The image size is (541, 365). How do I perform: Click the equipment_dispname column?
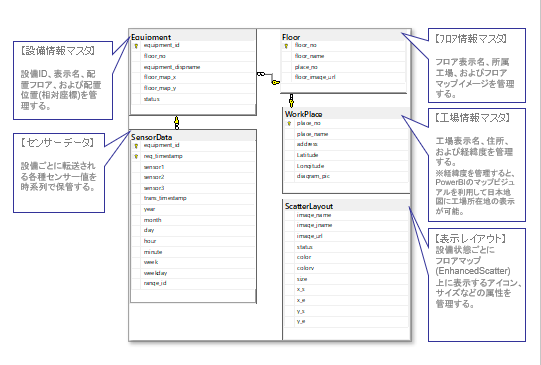172,67
